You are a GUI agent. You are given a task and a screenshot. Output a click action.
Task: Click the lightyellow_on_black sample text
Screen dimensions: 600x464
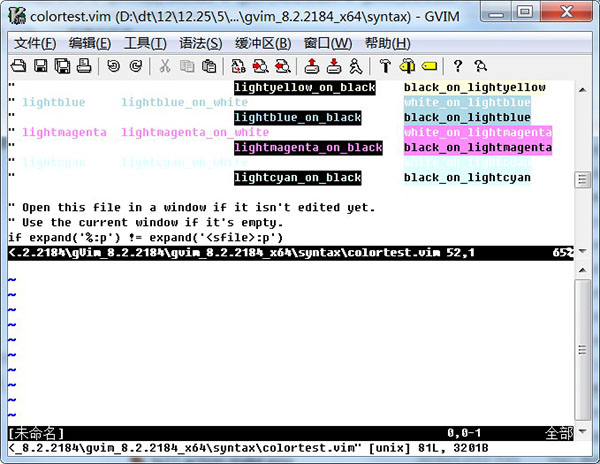pos(305,88)
